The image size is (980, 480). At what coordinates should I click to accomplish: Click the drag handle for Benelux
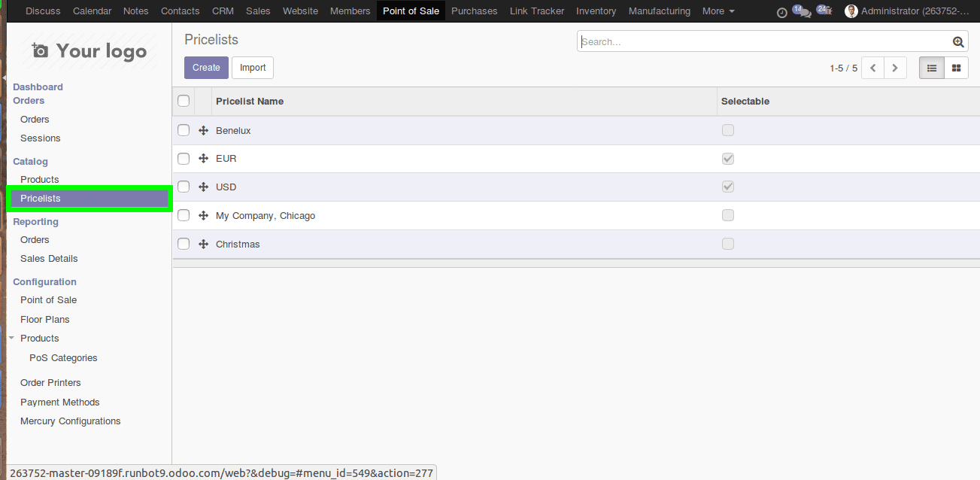[x=203, y=130]
